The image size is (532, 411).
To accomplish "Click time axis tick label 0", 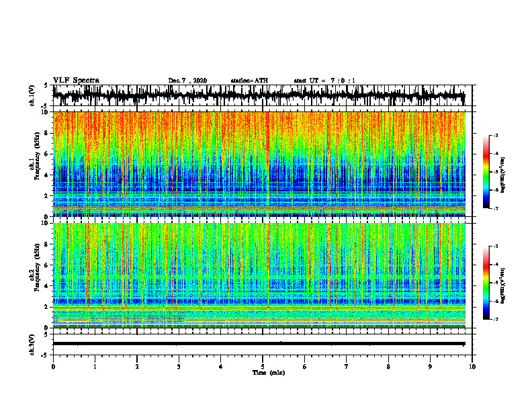I will [x=53, y=367].
